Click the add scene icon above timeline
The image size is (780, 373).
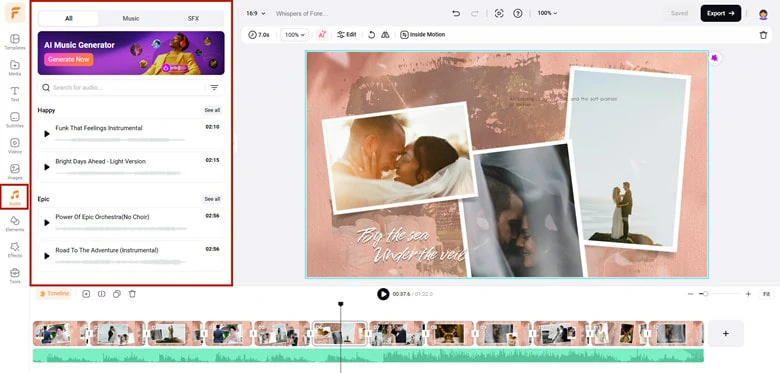tap(86, 294)
